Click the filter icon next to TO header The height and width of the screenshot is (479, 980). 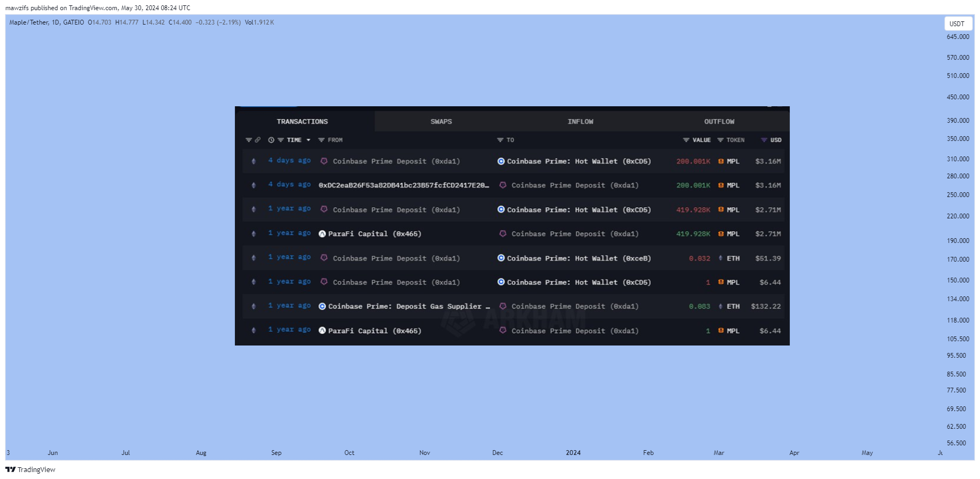point(500,140)
